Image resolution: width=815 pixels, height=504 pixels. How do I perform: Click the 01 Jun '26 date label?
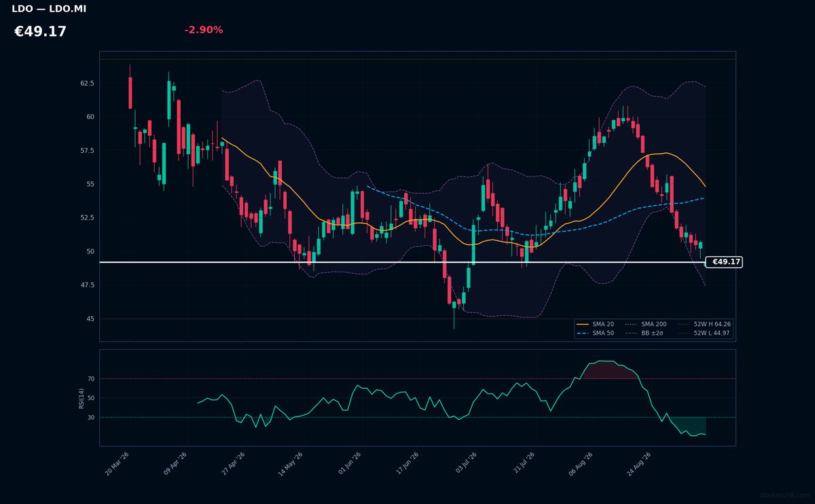point(348,464)
